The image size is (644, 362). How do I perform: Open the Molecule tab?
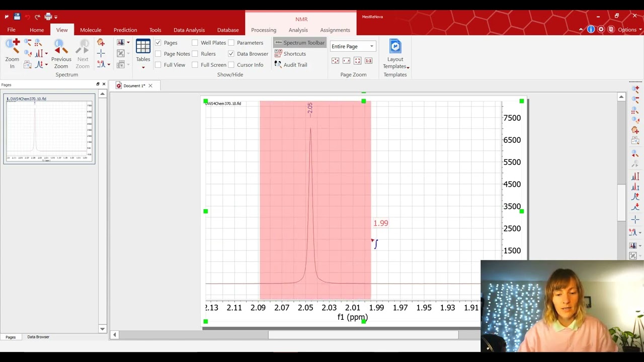tap(91, 30)
